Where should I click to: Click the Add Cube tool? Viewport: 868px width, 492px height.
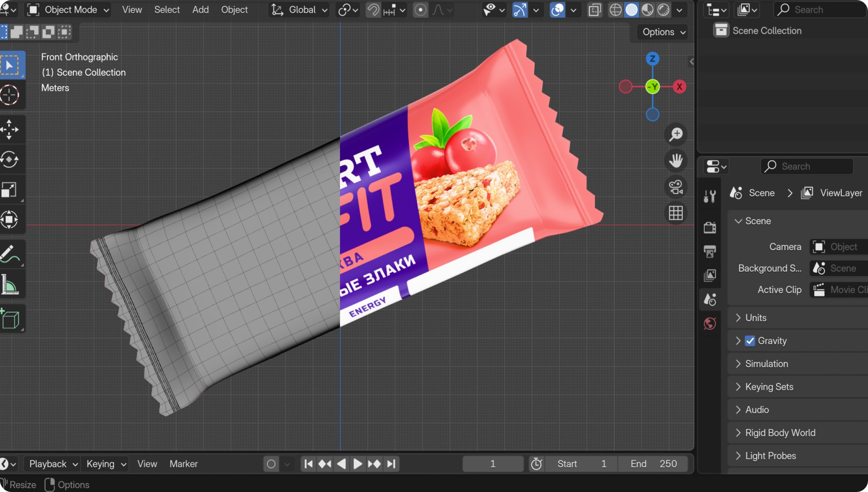(x=10, y=319)
